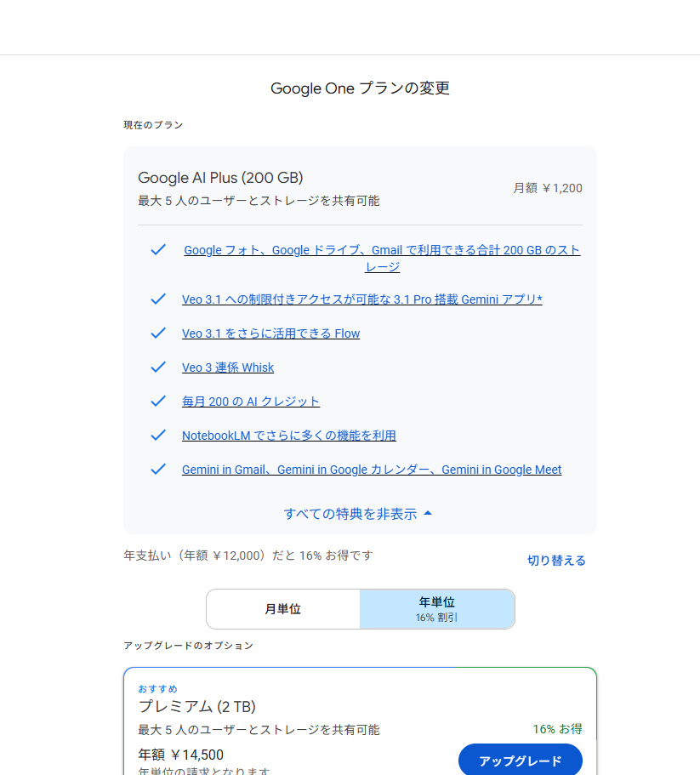Click checkmark icon beside 200 GB storage feature
Image resolution: width=700 pixels, height=775 pixels.
(x=157, y=249)
